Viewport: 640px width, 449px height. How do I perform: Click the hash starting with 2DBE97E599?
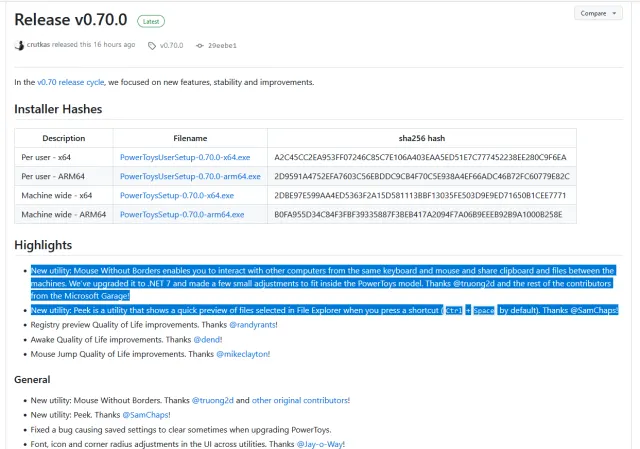click(420, 196)
